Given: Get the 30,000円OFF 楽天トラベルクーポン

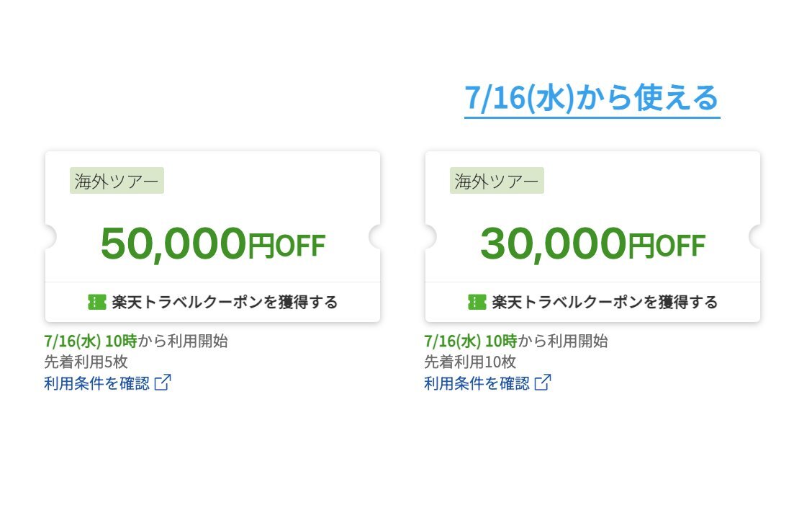Looking at the screenshot, I should pyautogui.click(x=593, y=302).
